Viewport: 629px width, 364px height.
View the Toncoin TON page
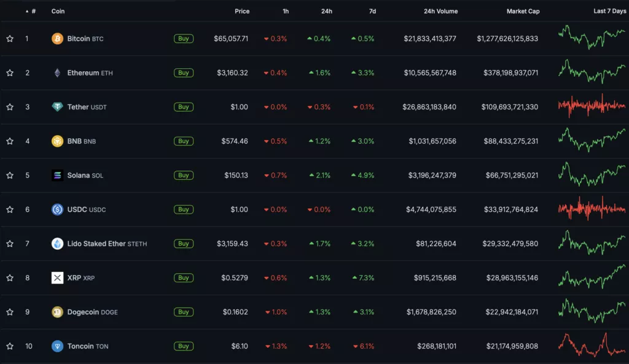(x=87, y=346)
